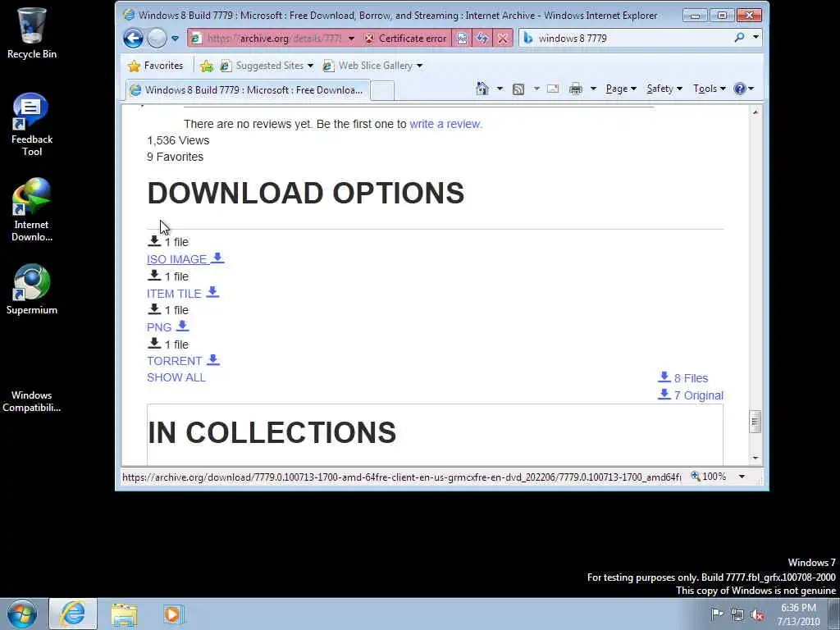Open the Web Slice Gallery dropdown

click(419, 66)
